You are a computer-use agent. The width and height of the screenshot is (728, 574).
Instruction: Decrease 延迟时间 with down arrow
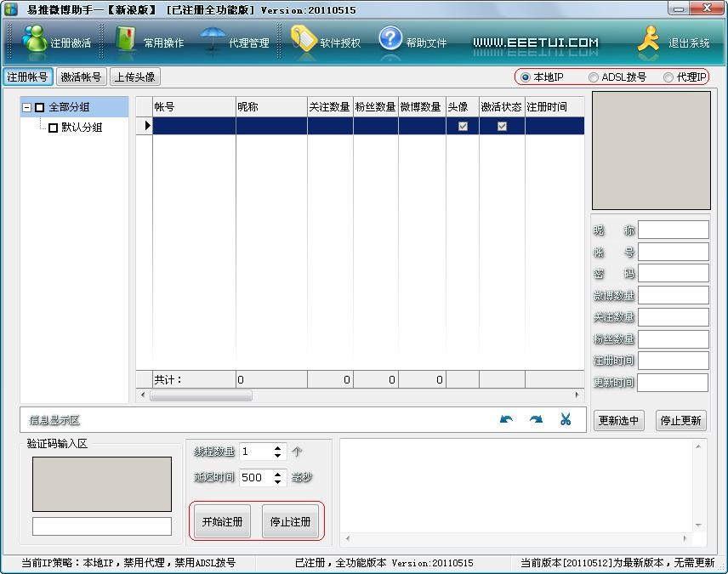tap(277, 481)
